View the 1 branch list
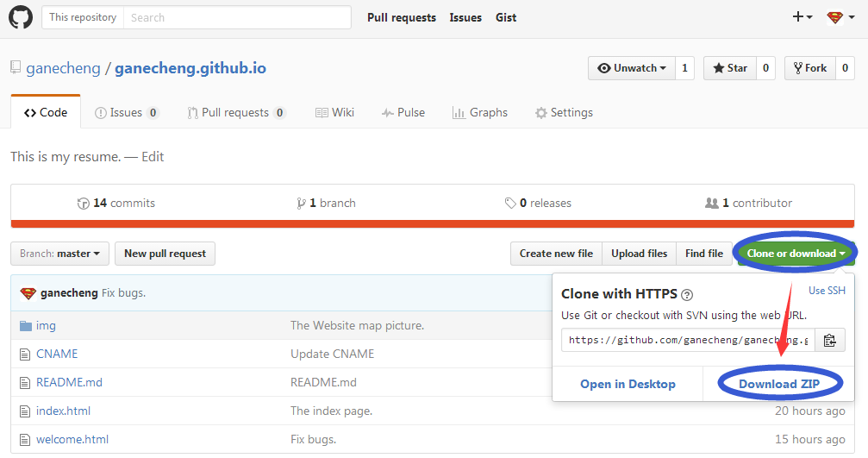 pyautogui.click(x=326, y=204)
